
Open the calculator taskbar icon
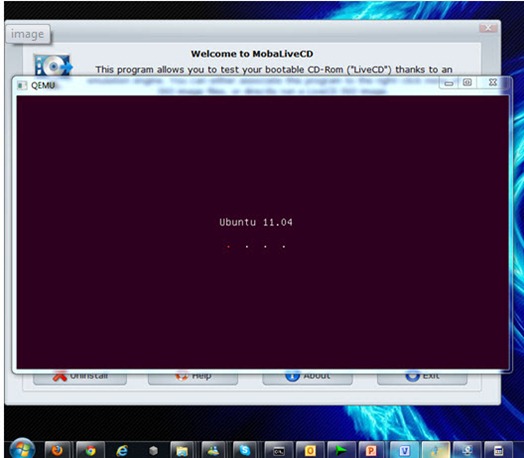pos(498,450)
